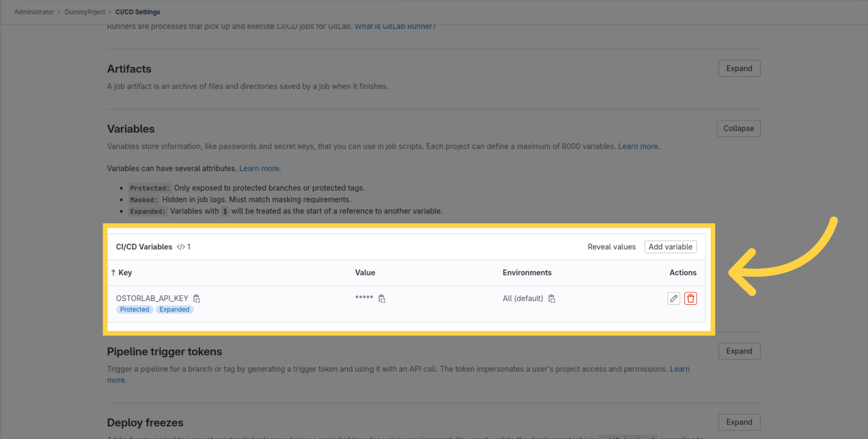The image size is (868, 439).
Task: Click the Protected badge on the variable
Action: tap(134, 310)
